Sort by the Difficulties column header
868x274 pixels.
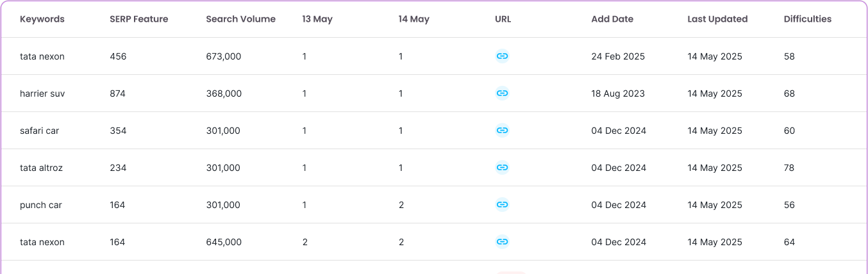pyautogui.click(x=807, y=19)
